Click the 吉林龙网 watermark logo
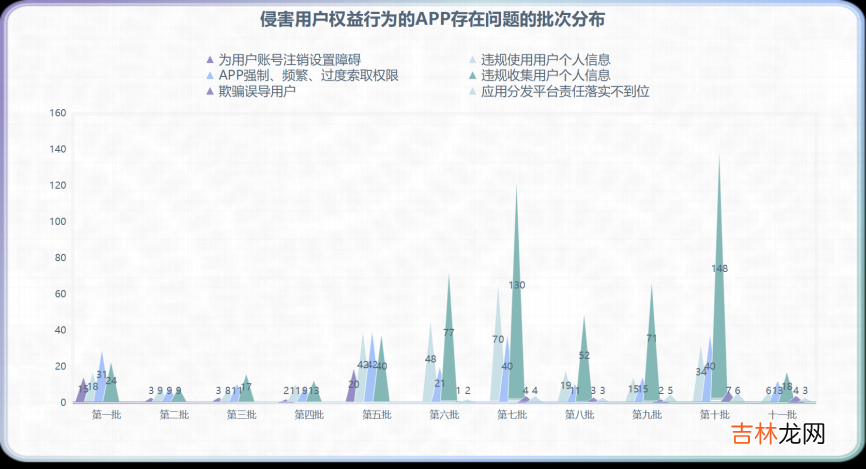Image resolution: width=866 pixels, height=469 pixels. tap(776, 435)
